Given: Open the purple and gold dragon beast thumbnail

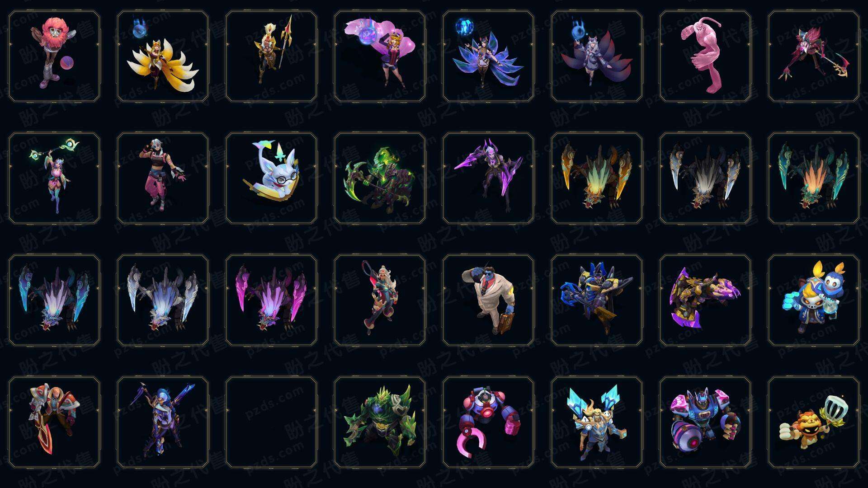Looking at the screenshot, I should pos(705,300).
